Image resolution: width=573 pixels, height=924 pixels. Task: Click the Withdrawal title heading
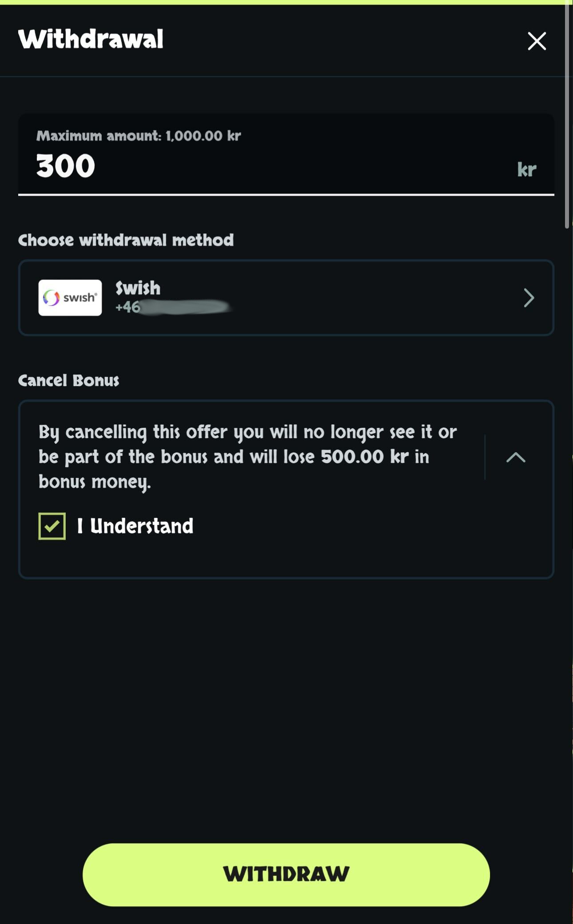pos(91,39)
